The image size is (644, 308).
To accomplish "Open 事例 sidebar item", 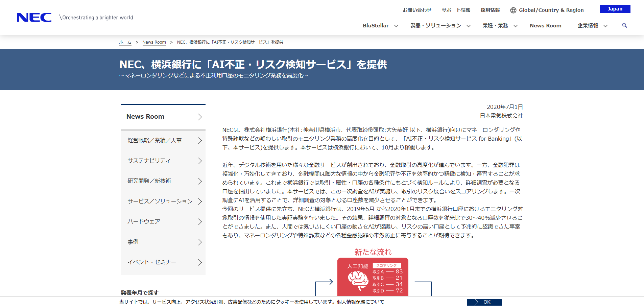I will coord(163,242).
